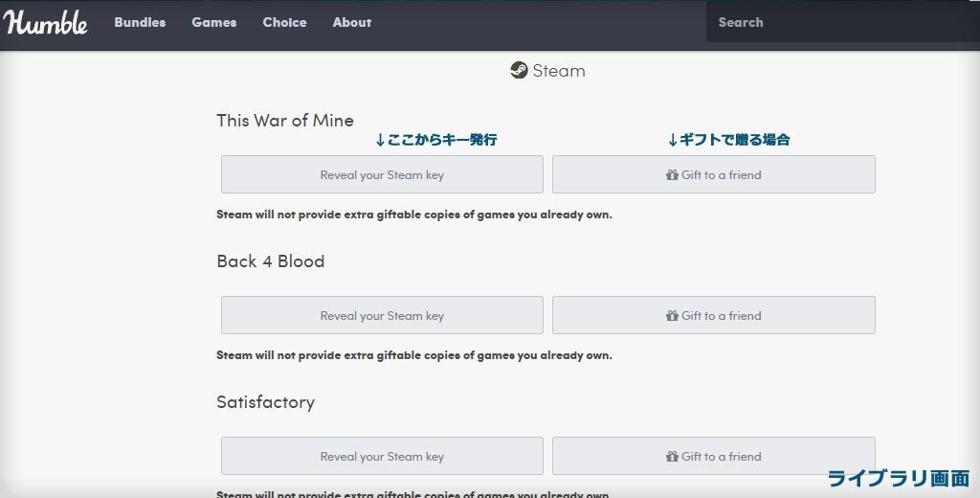The width and height of the screenshot is (980, 498).
Task: Select the Satisfactory title
Action: pos(266,401)
